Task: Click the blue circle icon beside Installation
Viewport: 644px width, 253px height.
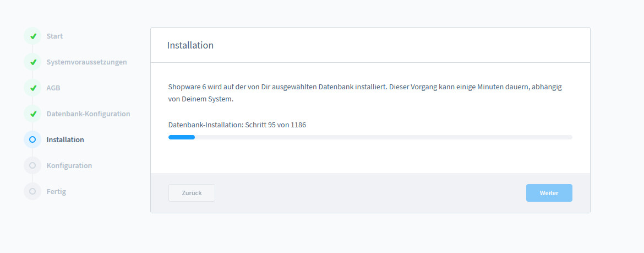Action: click(32, 140)
